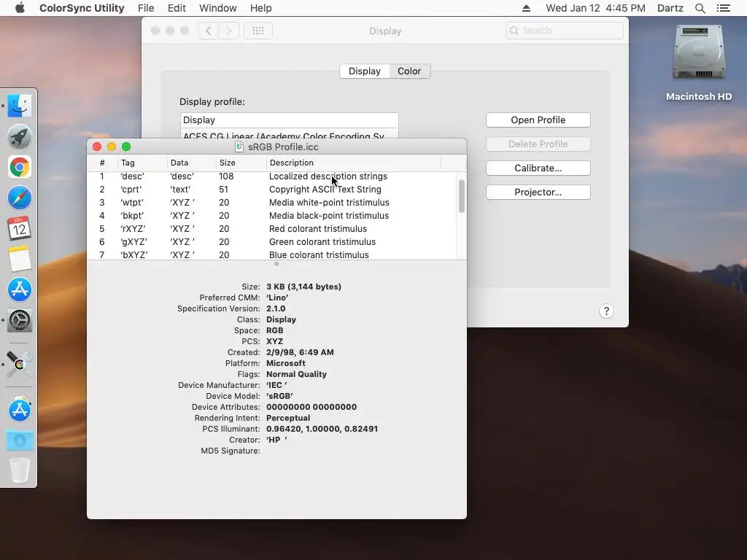Minimize the sRGB Profile.icc window
Viewport: 747px width, 560px height.
point(112,147)
